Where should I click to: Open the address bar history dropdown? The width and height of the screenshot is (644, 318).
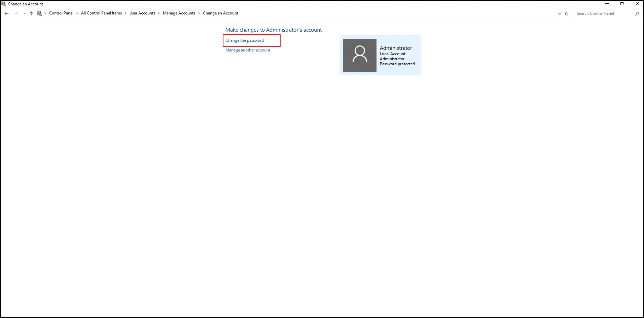tap(560, 14)
